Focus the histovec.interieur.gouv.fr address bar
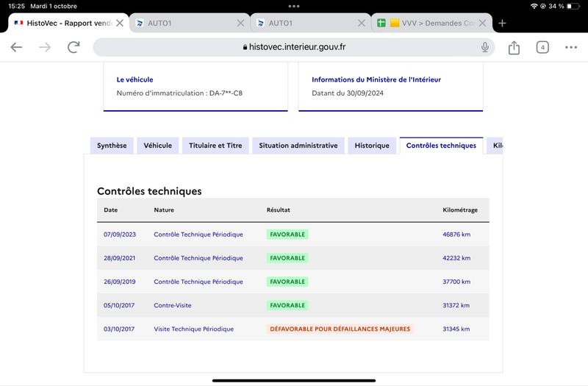 click(x=294, y=47)
